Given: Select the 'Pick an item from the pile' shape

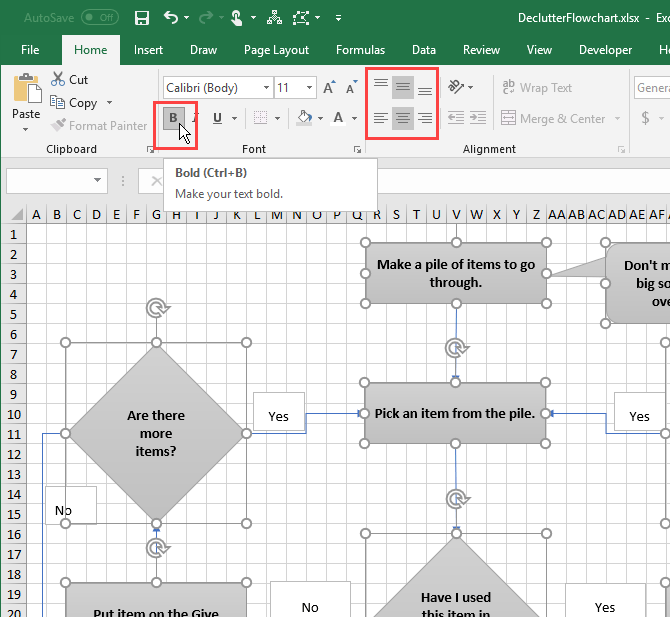Looking at the screenshot, I should [x=455, y=413].
